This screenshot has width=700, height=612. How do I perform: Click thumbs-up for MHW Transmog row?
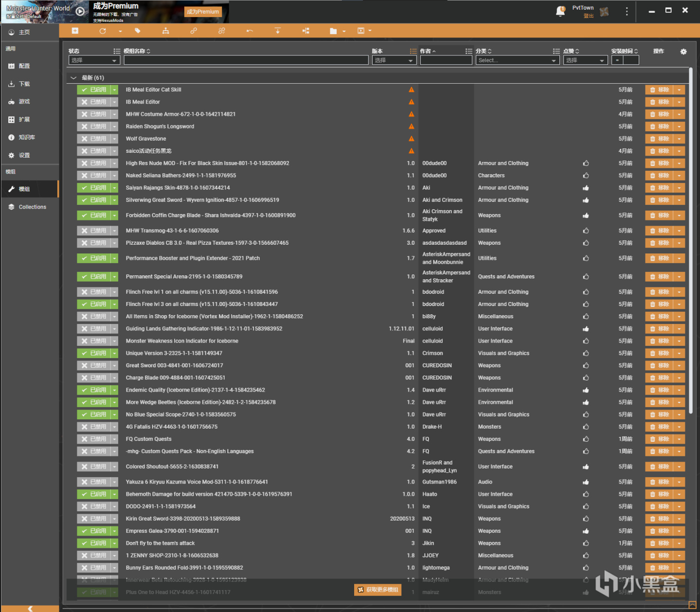[586, 231]
